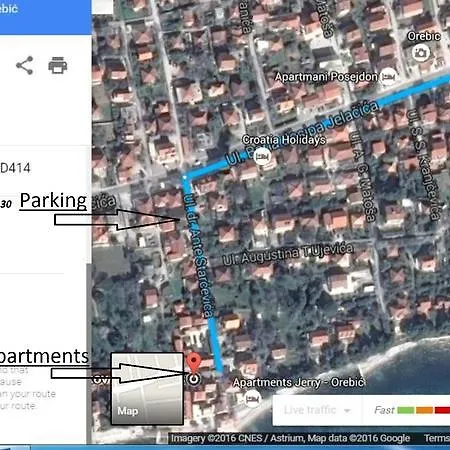Click the sidebar vertical scrollbar
The height and width of the screenshot is (450, 450).
pos(89,353)
